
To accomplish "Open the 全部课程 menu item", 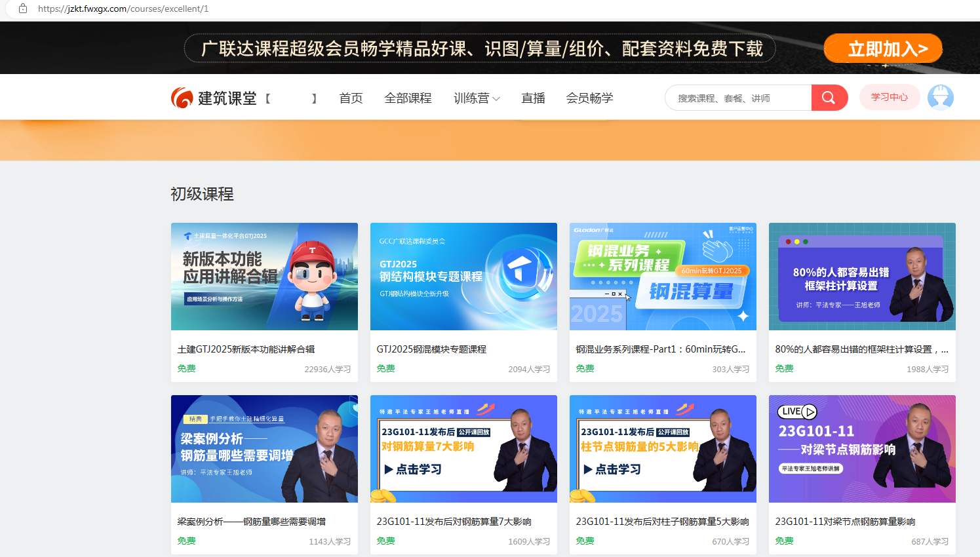I will click(408, 98).
